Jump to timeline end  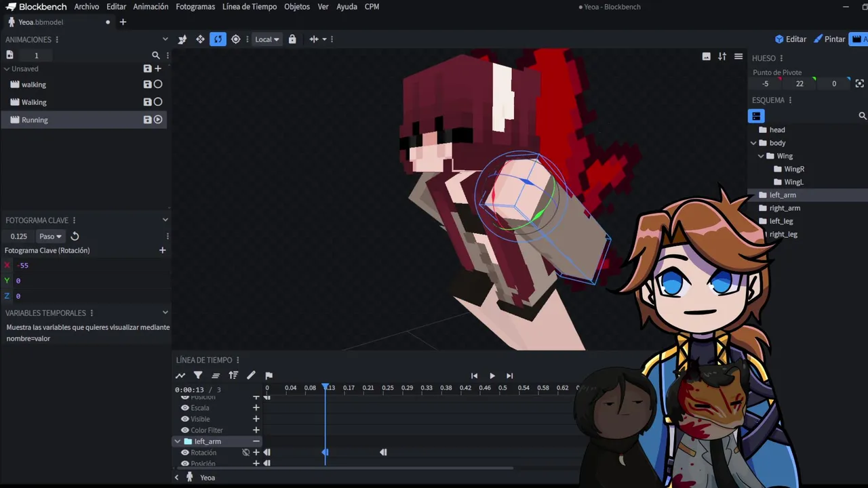[x=509, y=375]
